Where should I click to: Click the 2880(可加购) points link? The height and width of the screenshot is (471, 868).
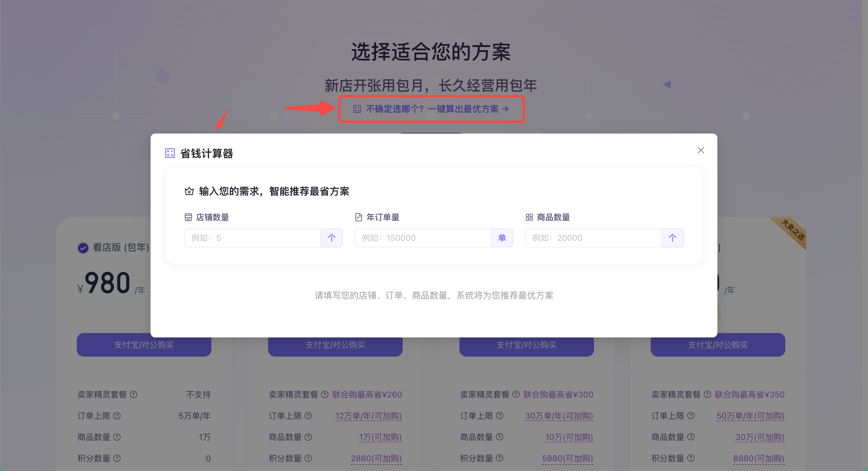coord(376,459)
